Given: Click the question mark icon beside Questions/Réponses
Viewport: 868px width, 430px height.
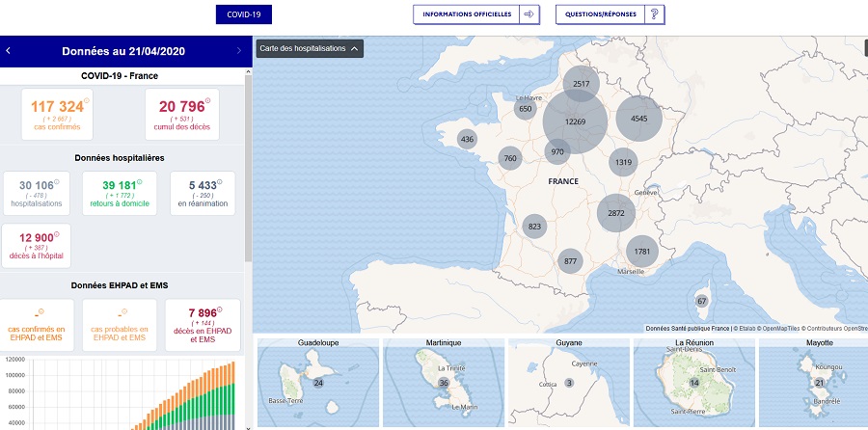Looking at the screenshot, I should coord(655,14).
